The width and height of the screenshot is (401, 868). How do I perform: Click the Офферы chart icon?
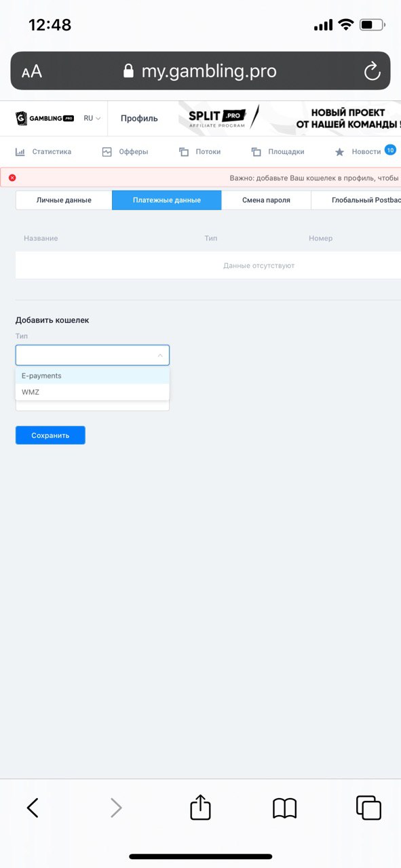coord(107,152)
